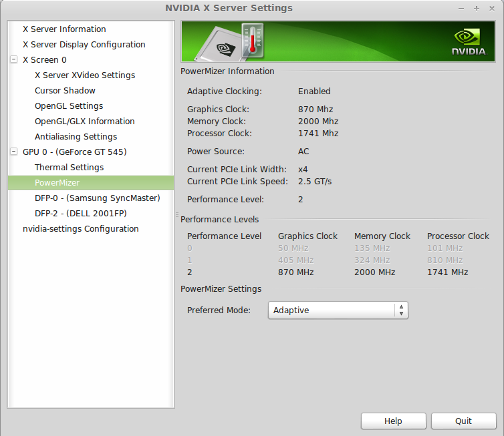Screen dimensions: 504x436
Task: Open X Server XVideo Settings
Action: (x=85, y=75)
